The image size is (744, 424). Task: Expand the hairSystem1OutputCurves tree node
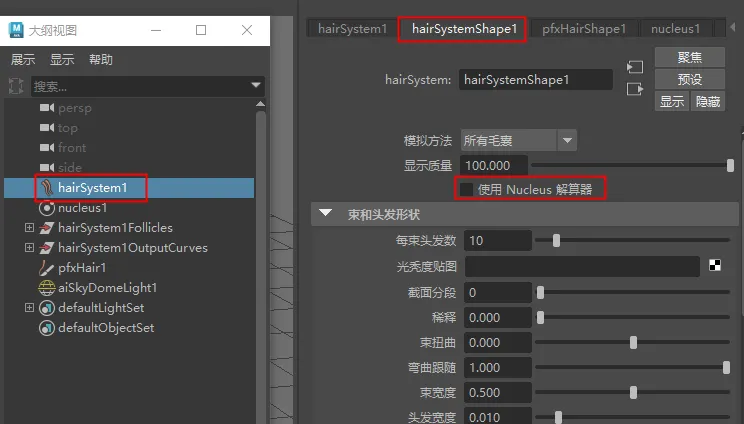coord(29,248)
